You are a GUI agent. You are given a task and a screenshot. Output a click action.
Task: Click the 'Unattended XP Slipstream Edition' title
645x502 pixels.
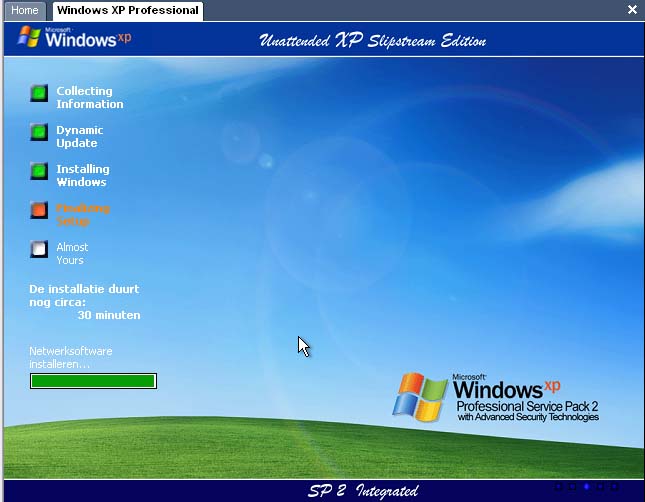(x=373, y=40)
